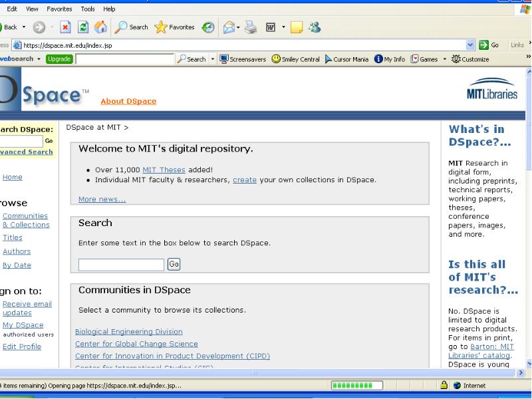Image resolution: width=532 pixels, height=399 pixels.
Task: Click Go button in main Search box
Action: pyautogui.click(x=174, y=264)
